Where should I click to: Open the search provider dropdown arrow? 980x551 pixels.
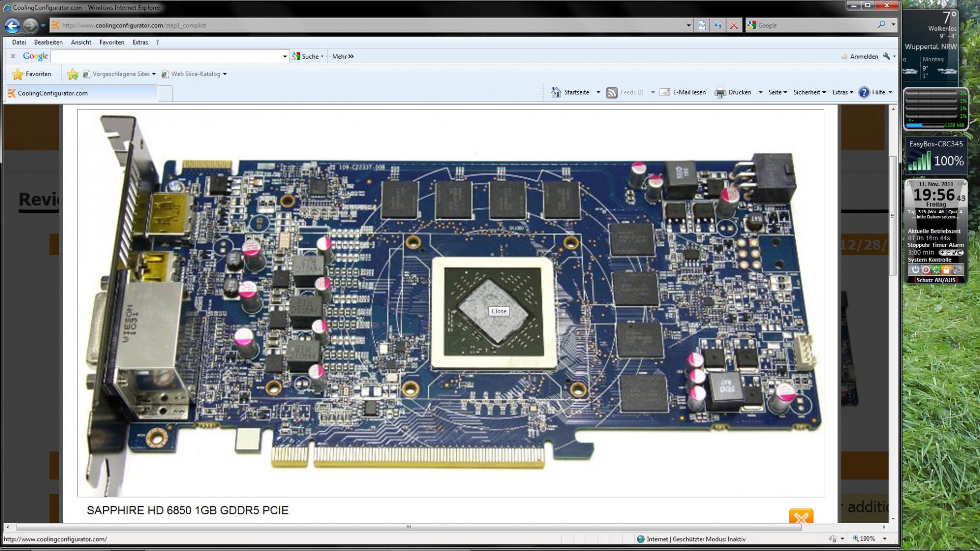(x=893, y=24)
